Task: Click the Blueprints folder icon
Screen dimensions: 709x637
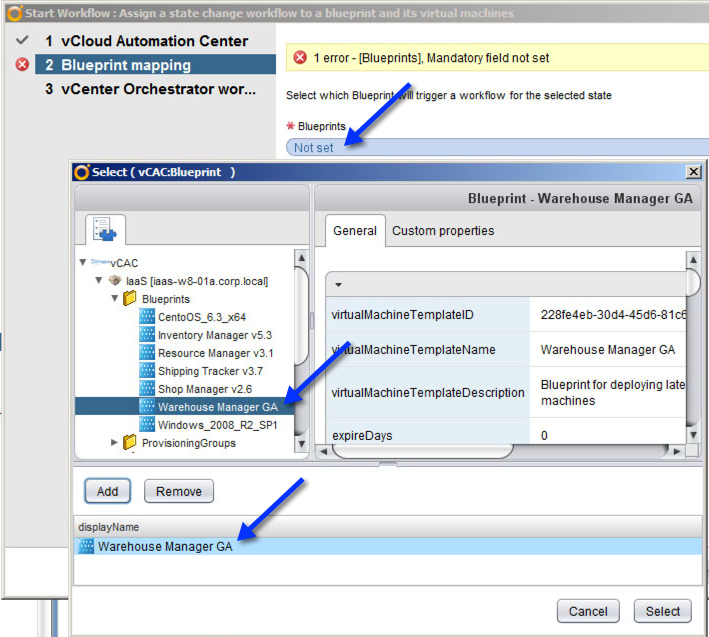Action: (130, 298)
